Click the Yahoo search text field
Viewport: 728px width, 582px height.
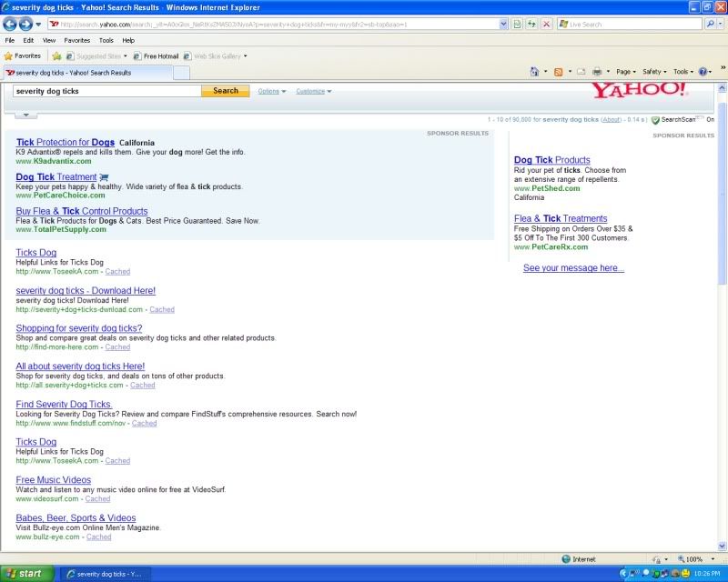pyautogui.click(x=106, y=91)
